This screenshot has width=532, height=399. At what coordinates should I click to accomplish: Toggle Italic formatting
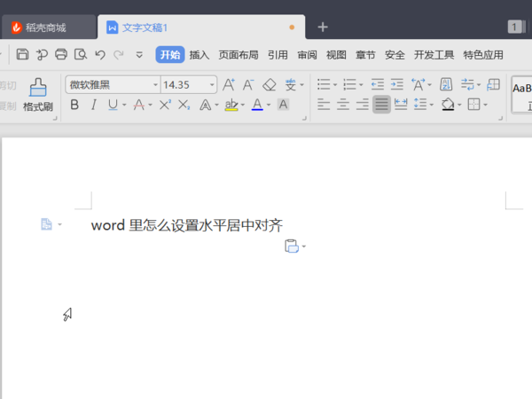(94, 105)
